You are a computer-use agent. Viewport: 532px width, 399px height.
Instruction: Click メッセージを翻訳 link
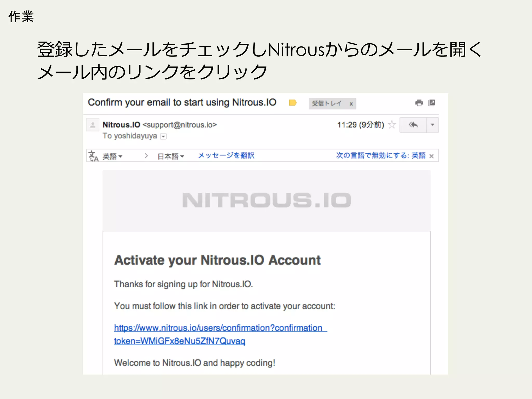pos(226,155)
